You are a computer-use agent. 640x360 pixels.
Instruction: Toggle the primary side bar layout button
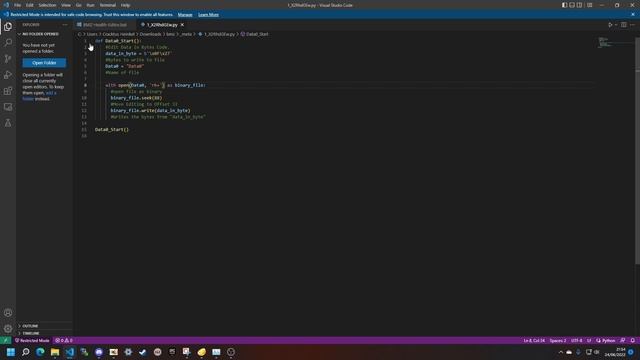pos(564,5)
